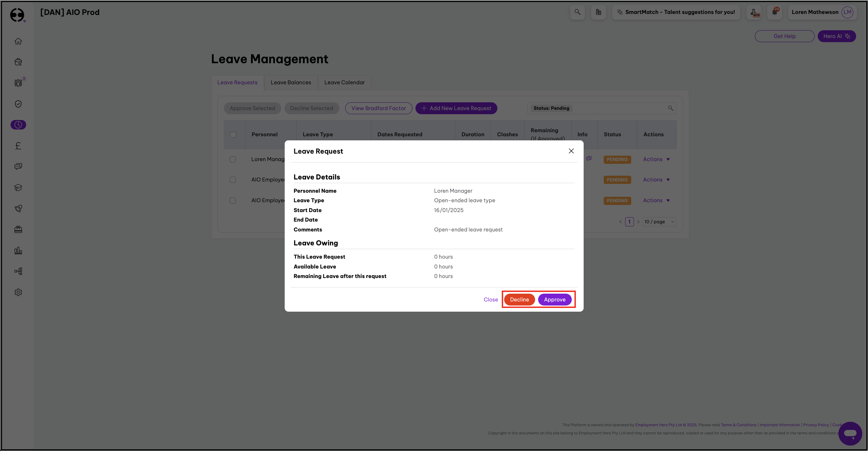This screenshot has height=451, width=868.
Task: Tick the select-all checkbox in table header
Action: point(233,135)
